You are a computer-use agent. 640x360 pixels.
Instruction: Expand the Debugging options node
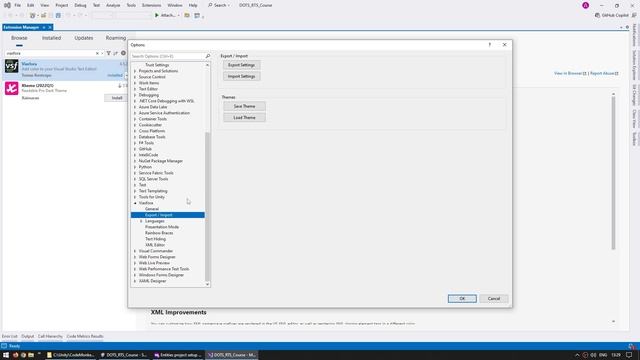[135, 95]
